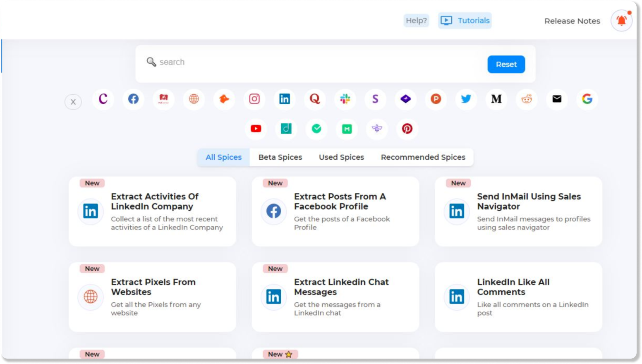
Task: Filter spices by Google icon
Action: (x=587, y=99)
